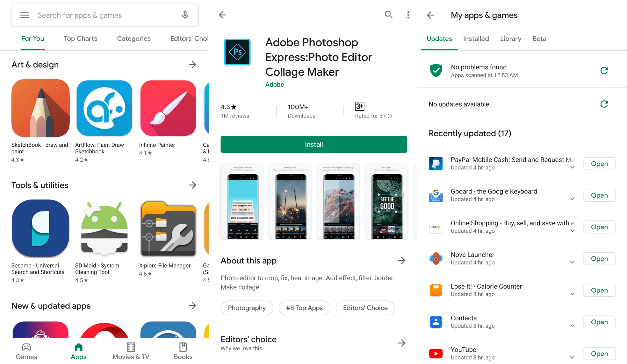
Task: Open Gboard with its Open button
Action: point(599,195)
